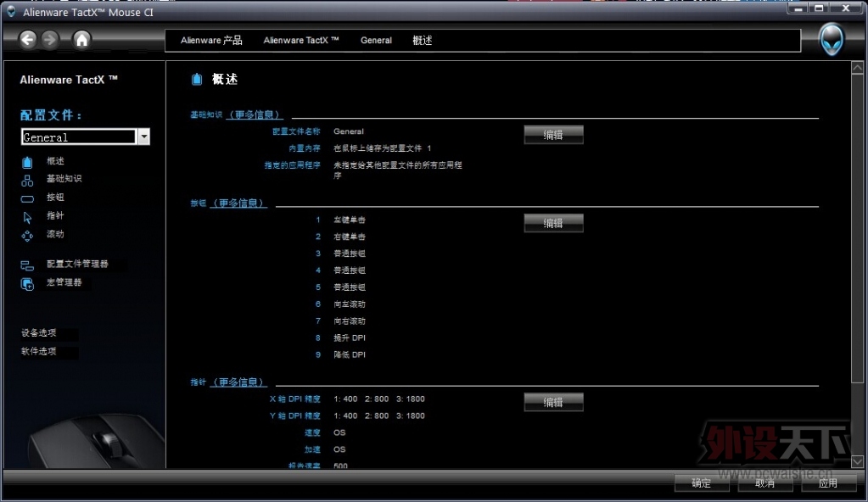Select Alienware 产品 in the breadcrumb bar
The height and width of the screenshot is (502, 868).
tap(211, 41)
